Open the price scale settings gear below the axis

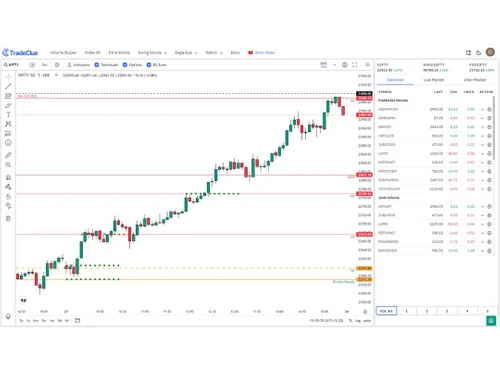tap(365, 311)
